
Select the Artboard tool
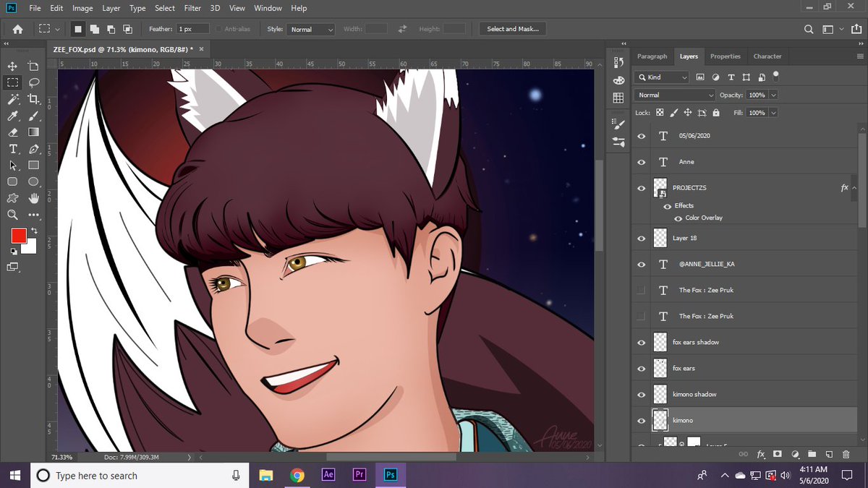(33, 66)
